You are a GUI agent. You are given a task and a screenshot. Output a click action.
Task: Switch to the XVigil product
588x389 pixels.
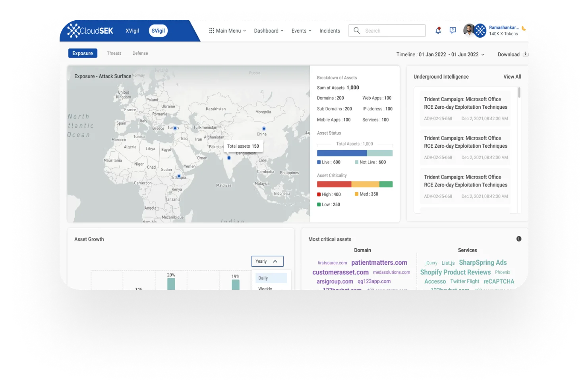[x=132, y=31]
